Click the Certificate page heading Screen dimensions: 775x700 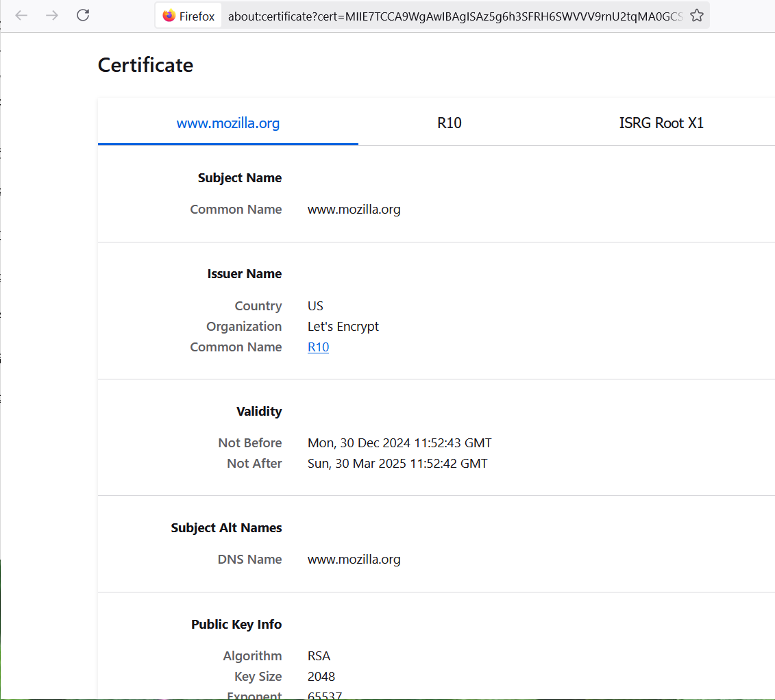point(145,64)
